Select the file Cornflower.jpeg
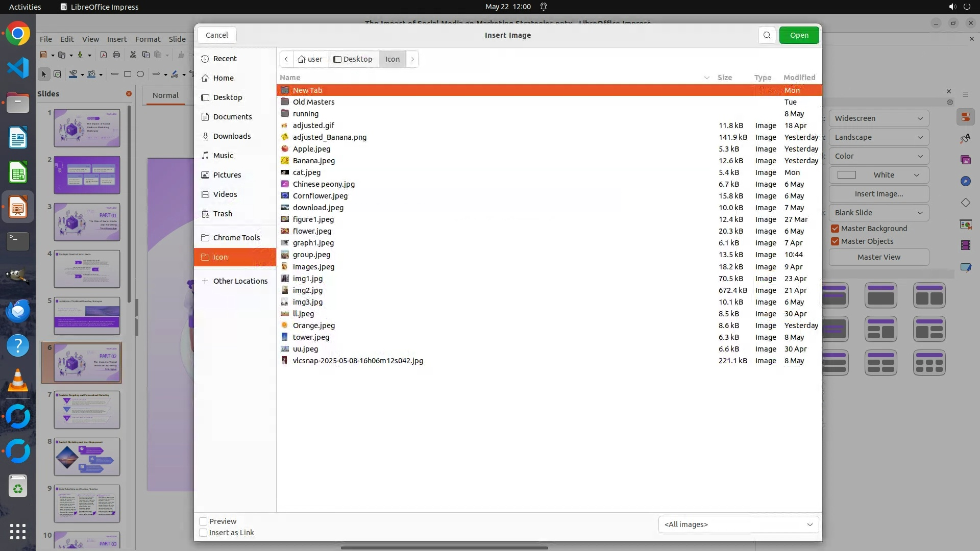The width and height of the screenshot is (980, 551). pos(320,196)
